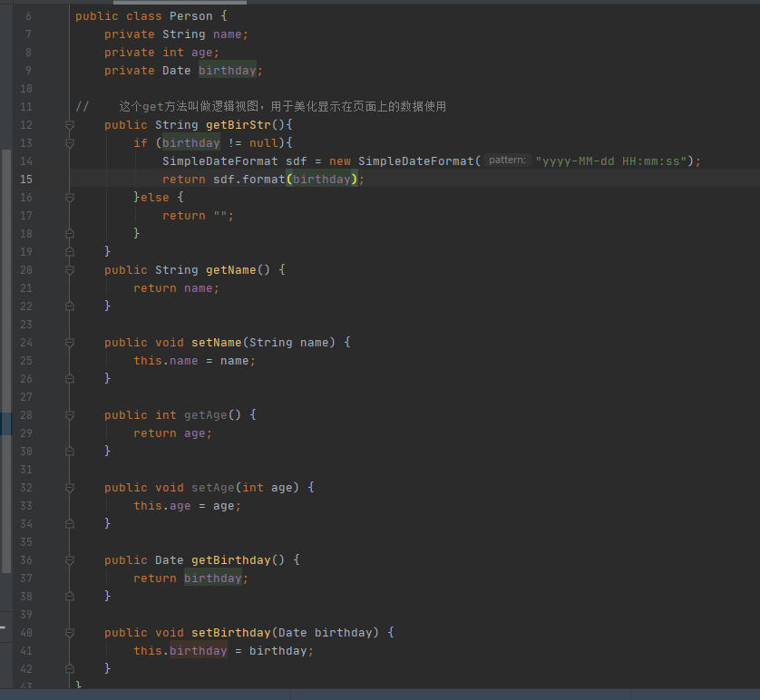Click field age in 'private int age;'

(x=201, y=53)
